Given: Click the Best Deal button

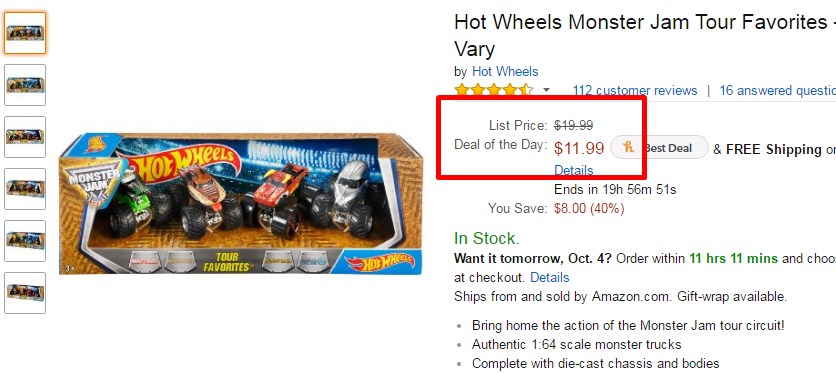Looking at the screenshot, I should point(660,148).
